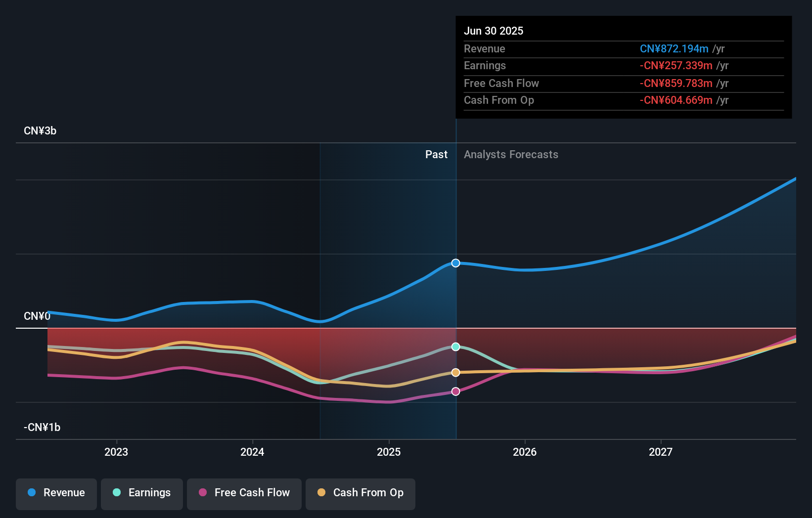Click the Cash From Op legend button
Viewport: 812px width, 518px height.
[360, 493]
